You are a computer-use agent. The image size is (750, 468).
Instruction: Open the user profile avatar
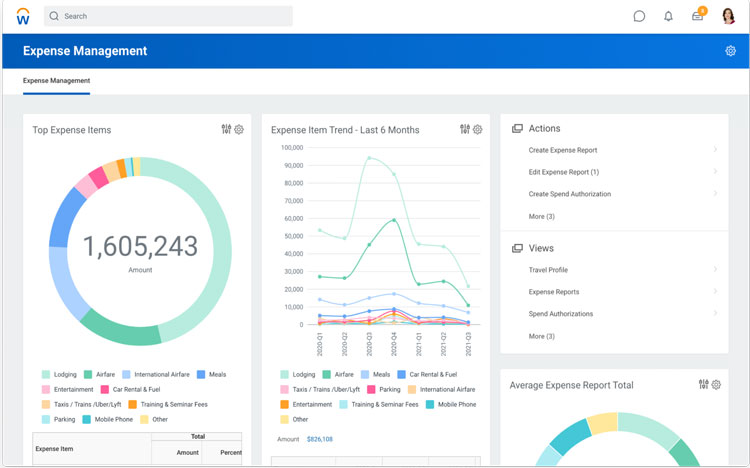point(727,16)
